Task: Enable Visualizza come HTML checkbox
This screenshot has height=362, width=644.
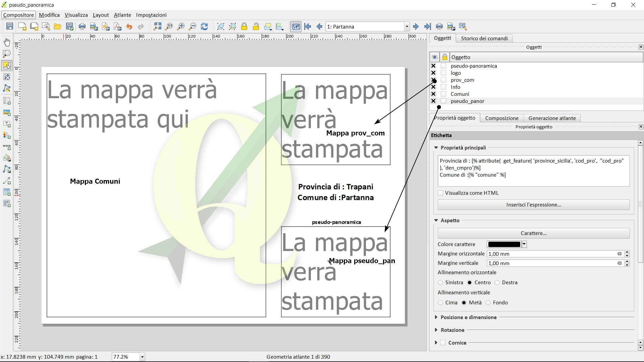Action: (440, 193)
